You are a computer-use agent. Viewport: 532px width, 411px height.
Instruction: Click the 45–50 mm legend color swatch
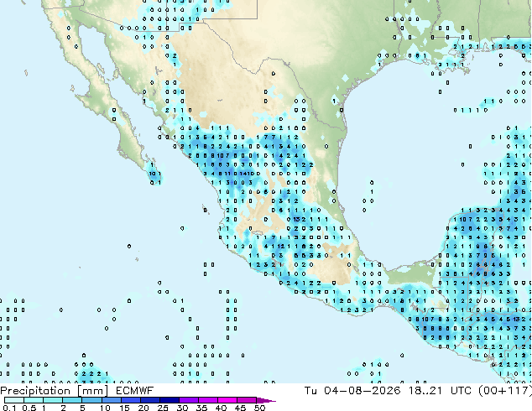(247, 400)
